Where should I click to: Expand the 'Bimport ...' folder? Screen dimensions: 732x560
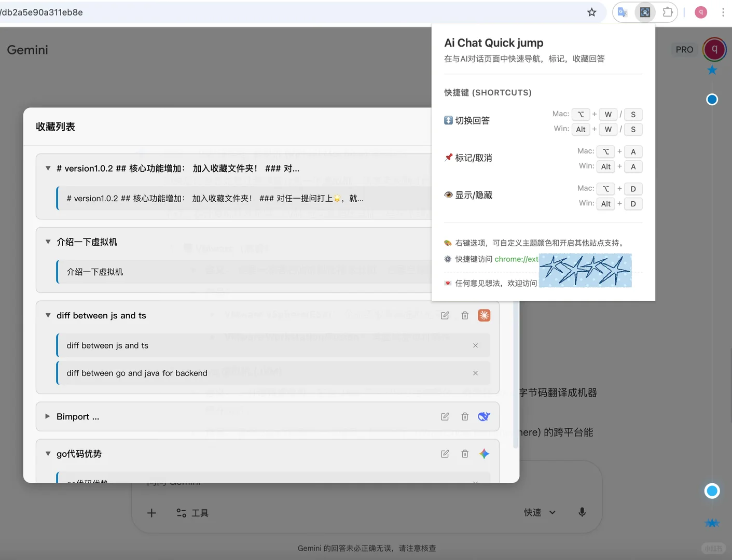click(48, 416)
